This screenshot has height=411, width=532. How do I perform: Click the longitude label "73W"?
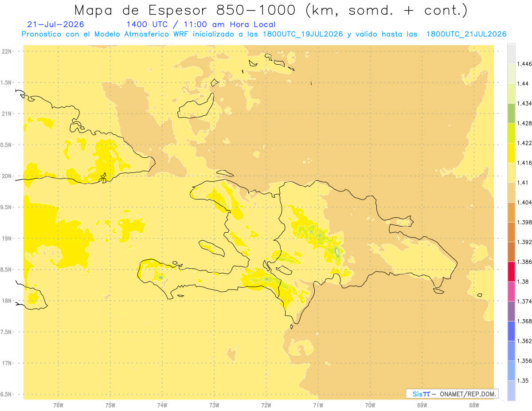[x=214, y=405]
